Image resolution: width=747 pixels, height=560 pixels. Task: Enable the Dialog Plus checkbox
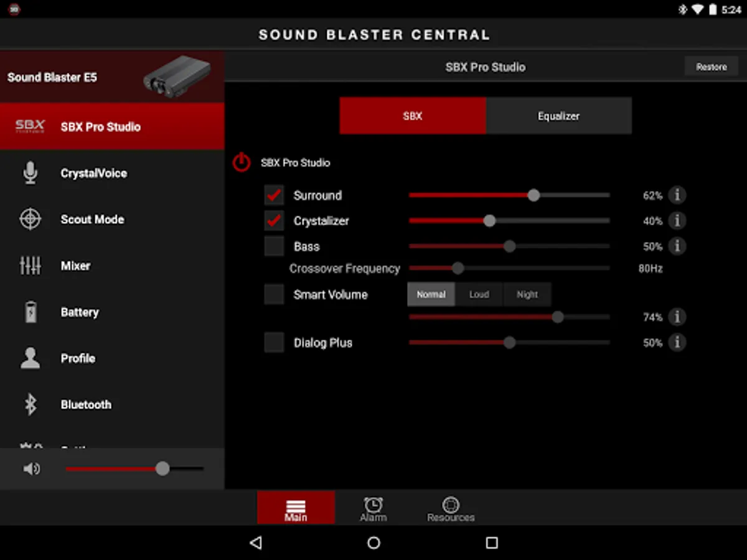[x=274, y=342]
